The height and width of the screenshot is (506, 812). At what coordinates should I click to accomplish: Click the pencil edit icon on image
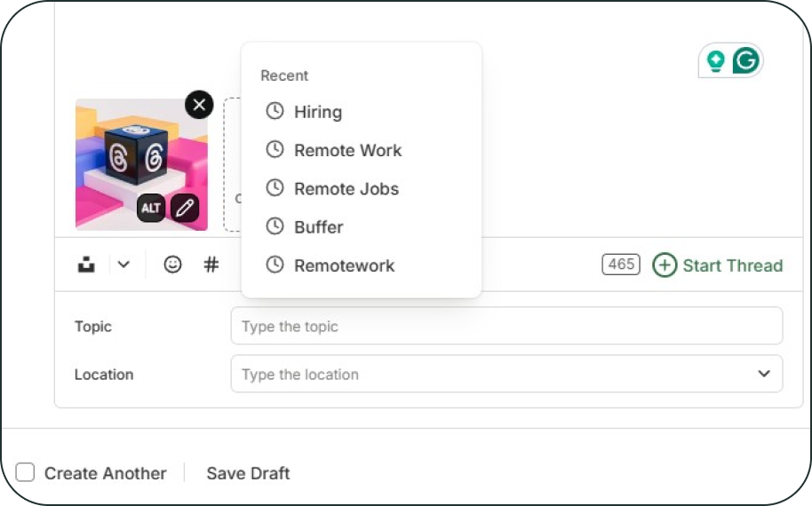pos(184,209)
